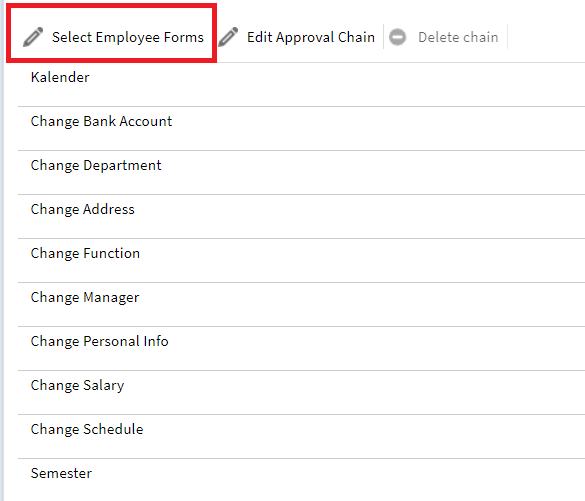Viewport: 585px width, 501px height.
Task: Click the Delete chain label
Action: (x=458, y=37)
